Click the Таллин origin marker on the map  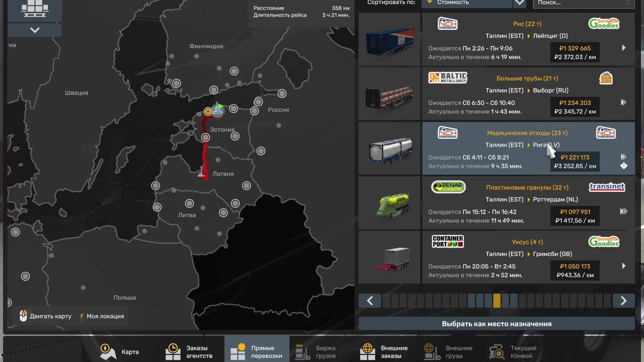208,112
